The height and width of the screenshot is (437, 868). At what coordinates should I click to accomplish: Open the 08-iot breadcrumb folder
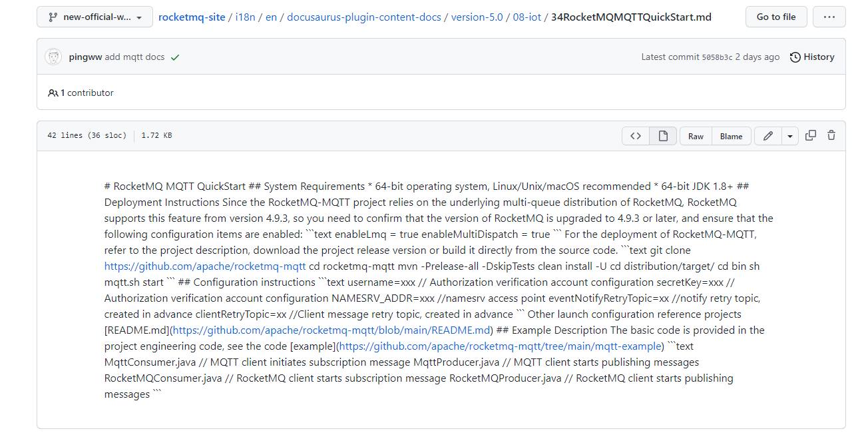pyautogui.click(x=527, y=17)
